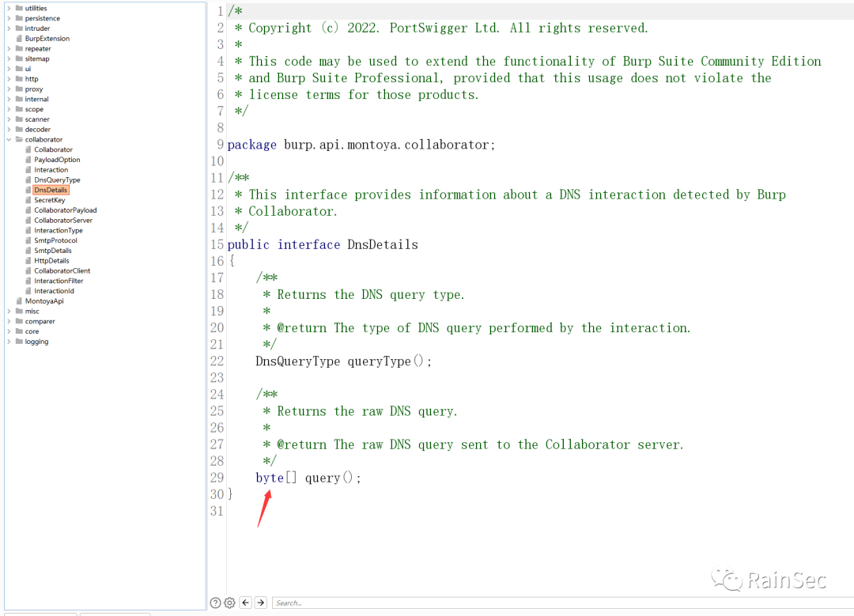Expand the scope folder arrow

pyautogui.click(x=9, y=109)
